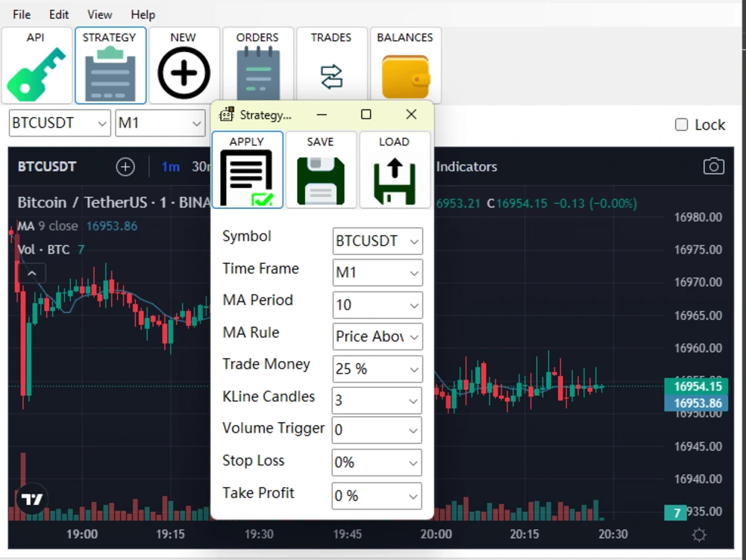Open the BALANCES wallet

(x=405, y=66)
